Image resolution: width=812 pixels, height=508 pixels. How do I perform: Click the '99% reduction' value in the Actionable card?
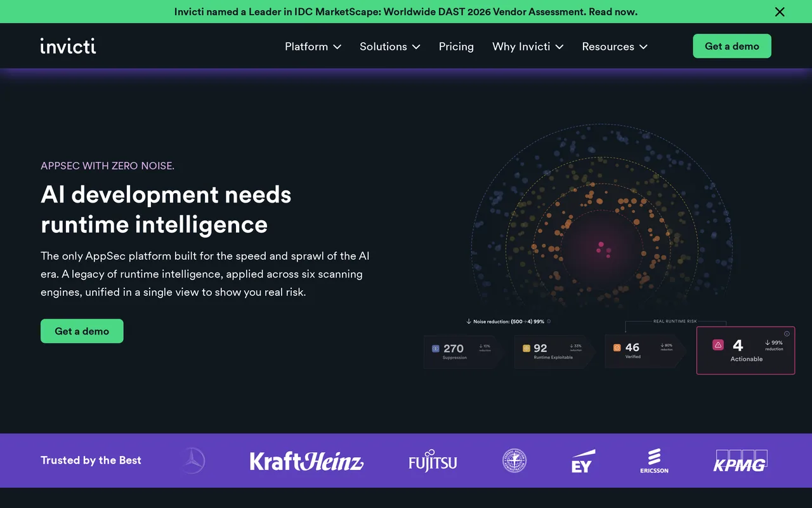[774, 345]
